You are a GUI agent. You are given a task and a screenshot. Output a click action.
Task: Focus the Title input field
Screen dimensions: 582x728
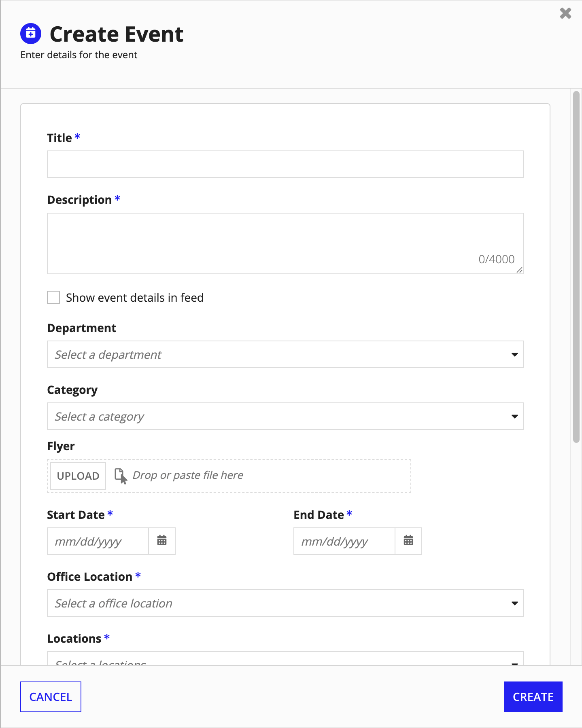coord(285,164)
